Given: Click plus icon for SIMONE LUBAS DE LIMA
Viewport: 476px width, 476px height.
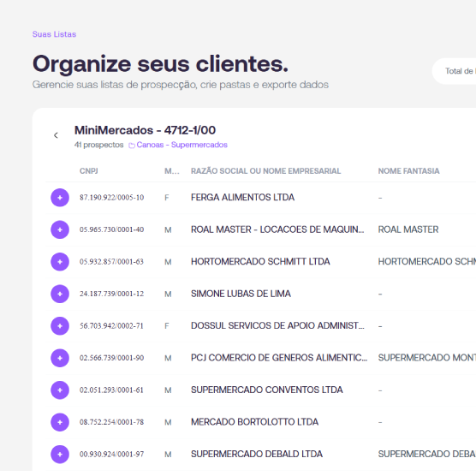Looking at the screenshot, I should coord(60,294).
